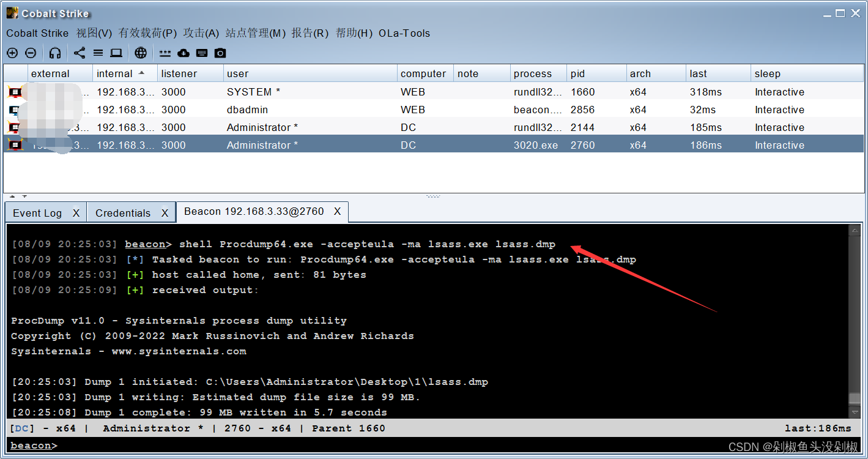Open screenshots view with the camera icon
Image resolution: width=868 pixels, height=459 pixels.
coord(220,53)
